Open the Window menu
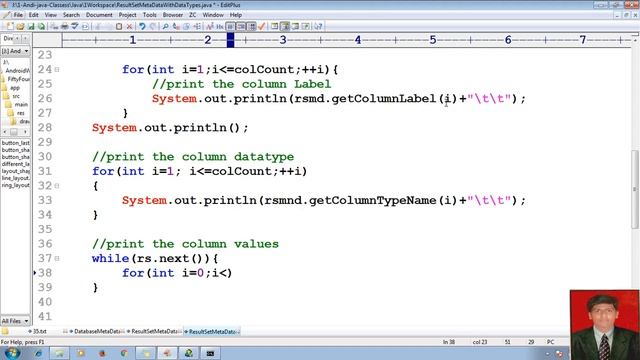Screen dimensions: 640x360 pos(213,15)
